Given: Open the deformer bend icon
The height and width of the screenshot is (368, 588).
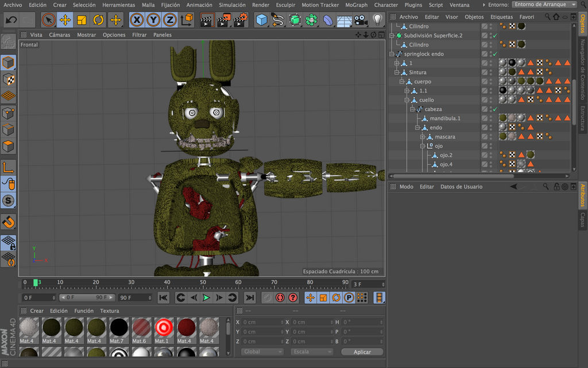Looking at the screenshot, I should tap(328, 20).
